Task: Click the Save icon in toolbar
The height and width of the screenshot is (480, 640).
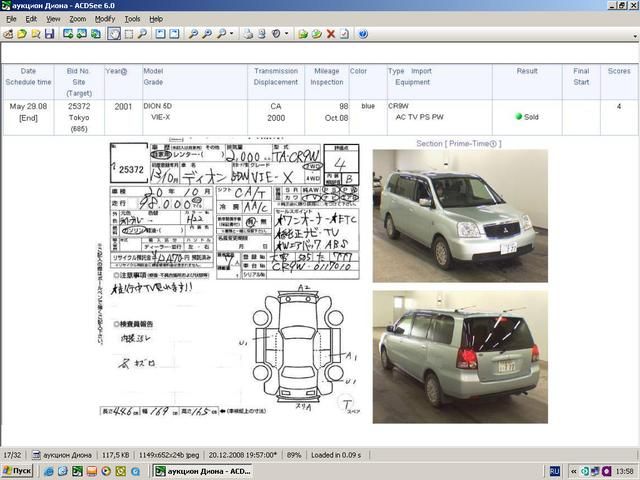Action: coord(50,34)
